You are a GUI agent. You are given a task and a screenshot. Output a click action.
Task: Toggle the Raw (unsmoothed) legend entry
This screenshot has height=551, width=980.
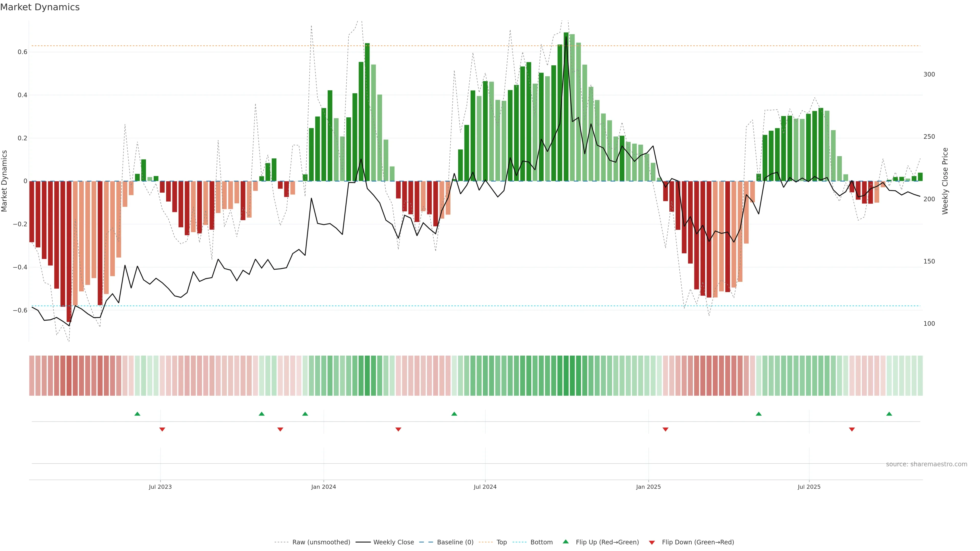click(321, 542)
